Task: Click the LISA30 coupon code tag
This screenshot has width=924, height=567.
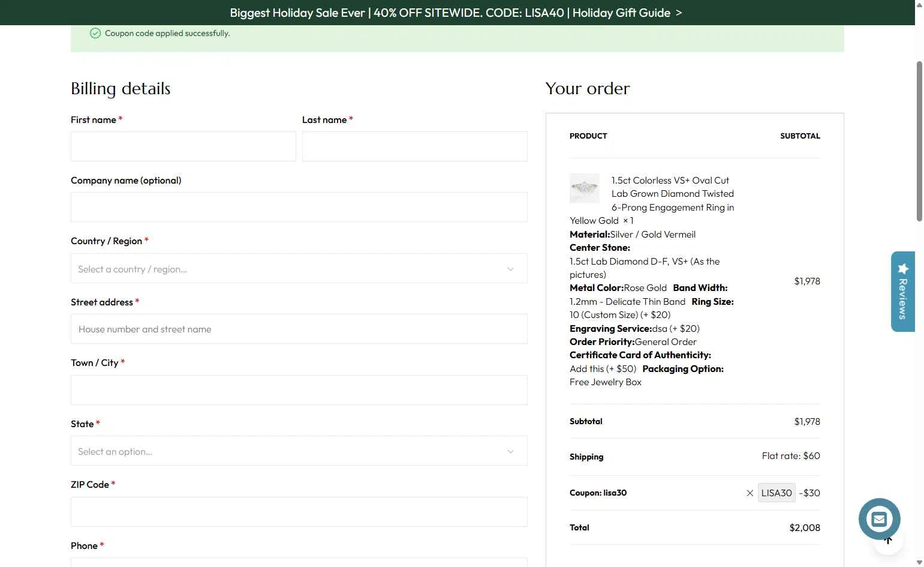Action: pos(776,493)
